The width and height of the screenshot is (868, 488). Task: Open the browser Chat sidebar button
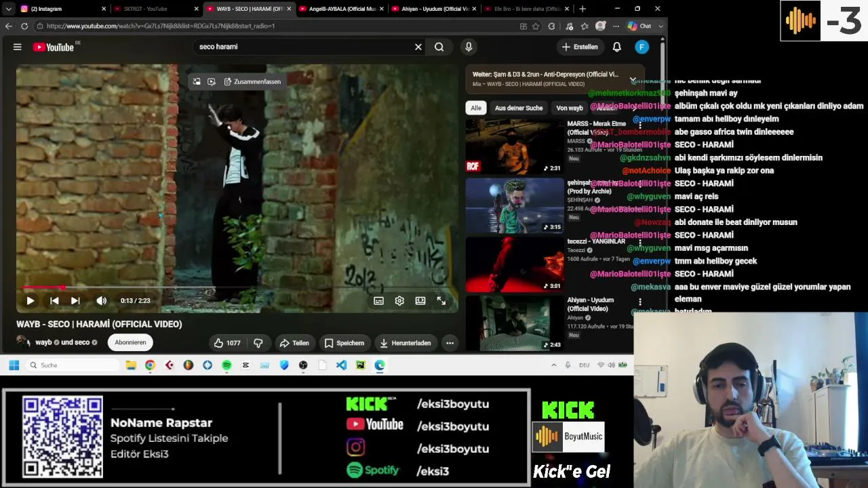(x=639, y=26)
